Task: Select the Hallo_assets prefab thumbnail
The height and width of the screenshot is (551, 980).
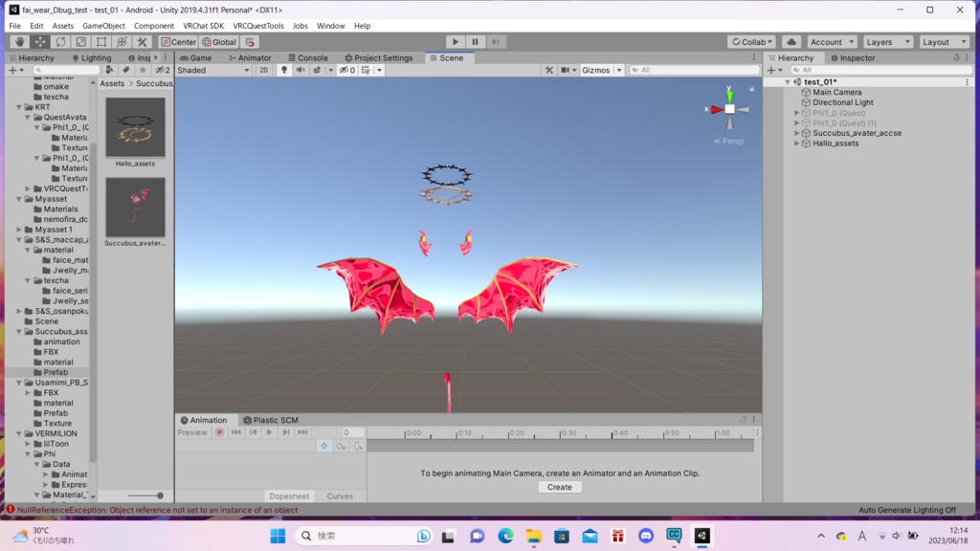Action: tap(134, 124)
